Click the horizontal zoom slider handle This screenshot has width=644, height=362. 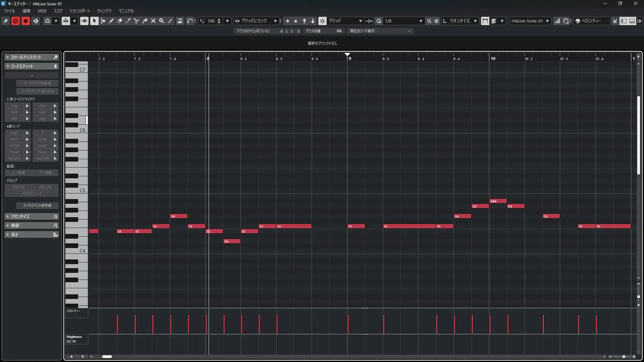coord(624,357)
